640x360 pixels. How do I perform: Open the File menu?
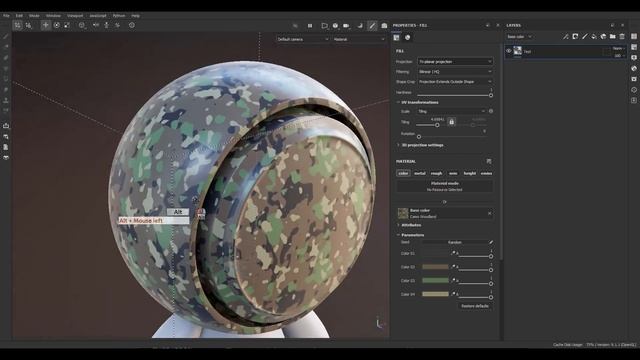[6, 16]
